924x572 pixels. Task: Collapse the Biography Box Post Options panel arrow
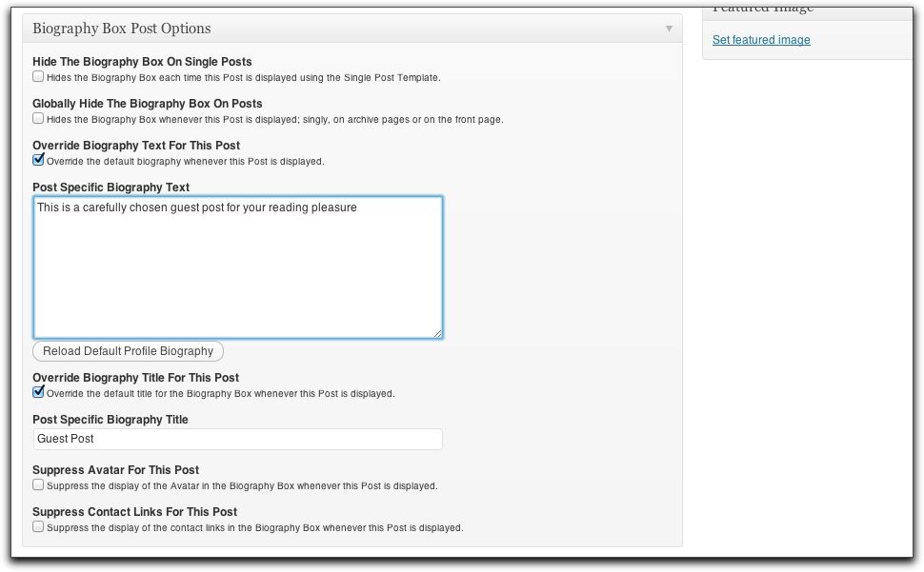pyautogui.click(x=669, y=29)
